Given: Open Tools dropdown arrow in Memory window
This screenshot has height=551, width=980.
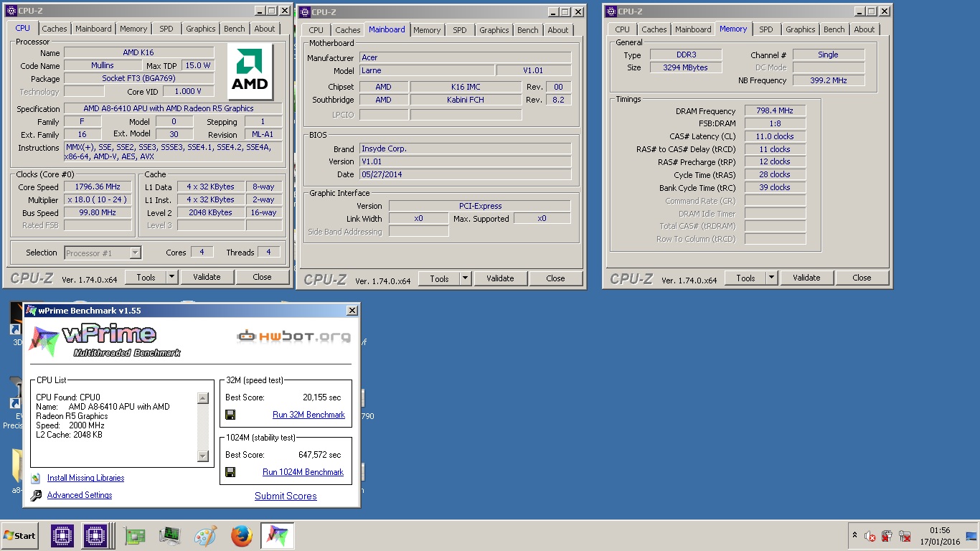Looking at the screenshot, I should click(x=772, y=278).
